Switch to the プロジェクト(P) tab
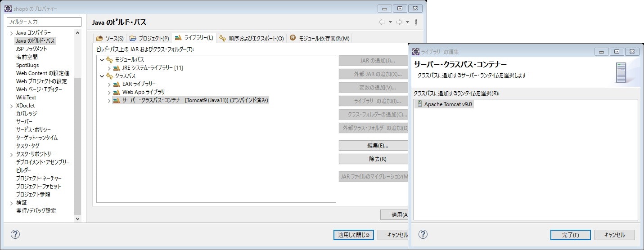This screenshot has height=250, width=644. [x=149, y=39]
